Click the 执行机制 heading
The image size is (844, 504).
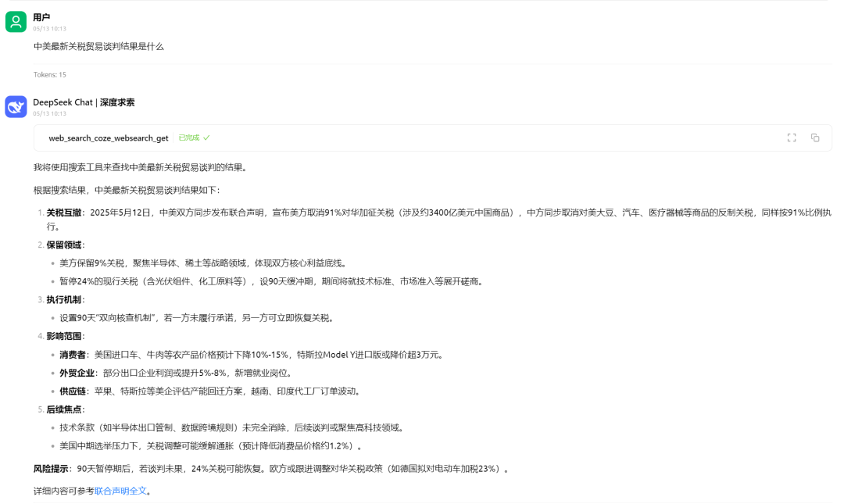click(63, 300)
